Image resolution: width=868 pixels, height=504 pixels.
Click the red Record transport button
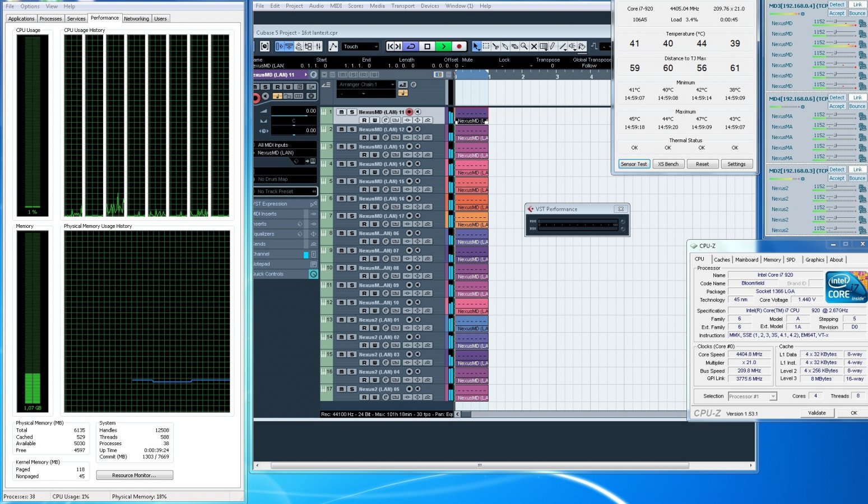point(459,46)
